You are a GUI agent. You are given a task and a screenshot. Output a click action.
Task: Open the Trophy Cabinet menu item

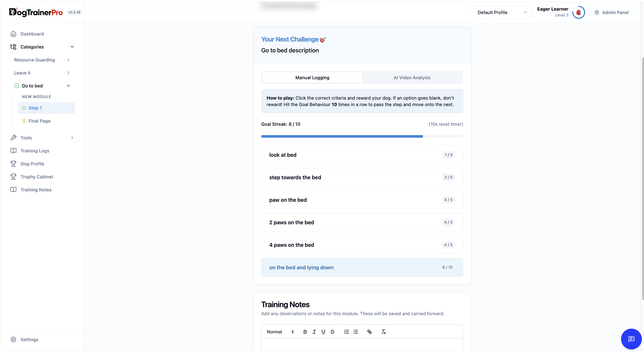(x=43, y=177)
